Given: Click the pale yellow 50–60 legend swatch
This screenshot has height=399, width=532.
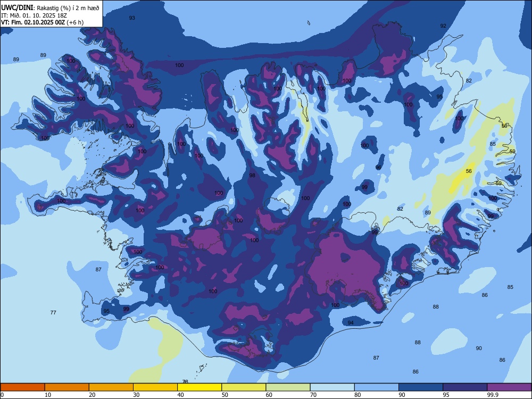Looking at the screenshot, I should tap(244, 387).
